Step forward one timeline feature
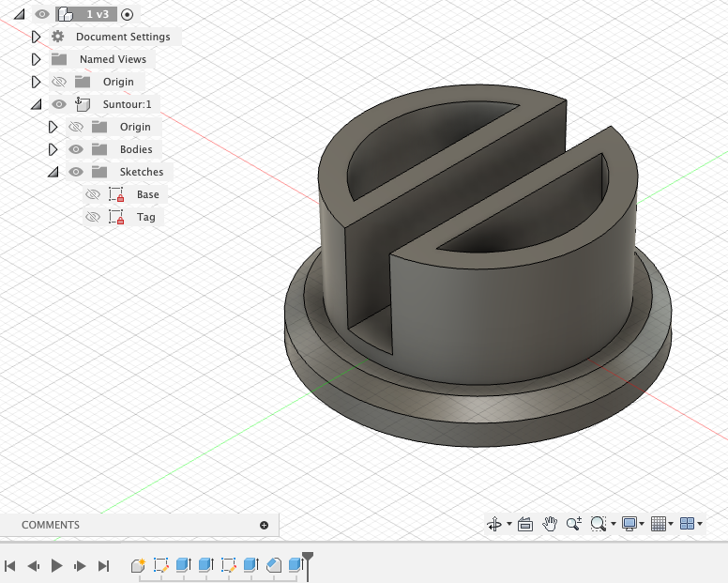The height and width of the screenshot is (583, 728). tap(80, 566)
